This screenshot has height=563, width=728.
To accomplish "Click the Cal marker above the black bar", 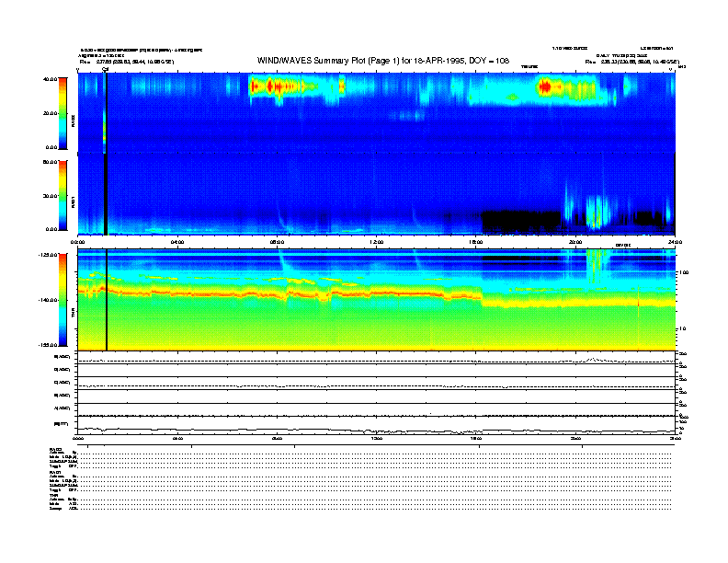I will tap(106, 69).
